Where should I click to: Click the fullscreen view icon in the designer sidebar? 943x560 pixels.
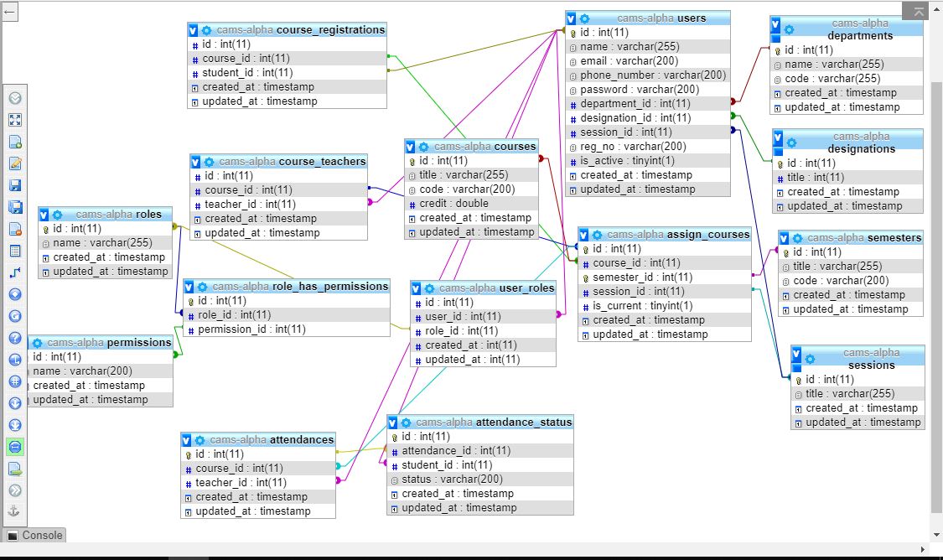tap(15, 120)
